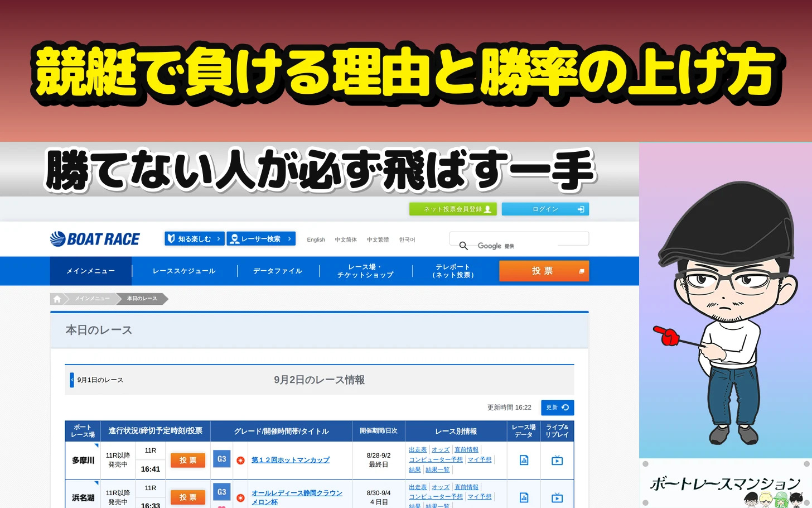Open live replay icon for 浜名湖
Image resolution: width=812 pixels, height=508 pixels.
coord(557,497)
